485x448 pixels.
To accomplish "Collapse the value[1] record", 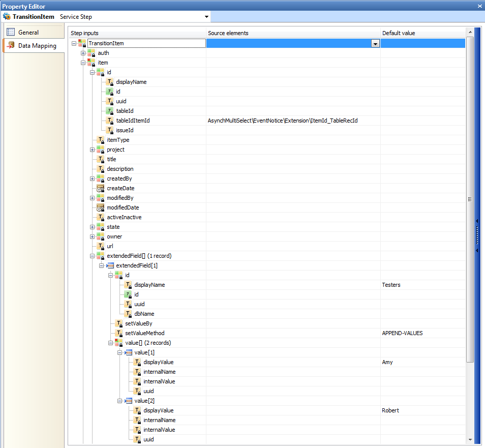I will point(120,352).
